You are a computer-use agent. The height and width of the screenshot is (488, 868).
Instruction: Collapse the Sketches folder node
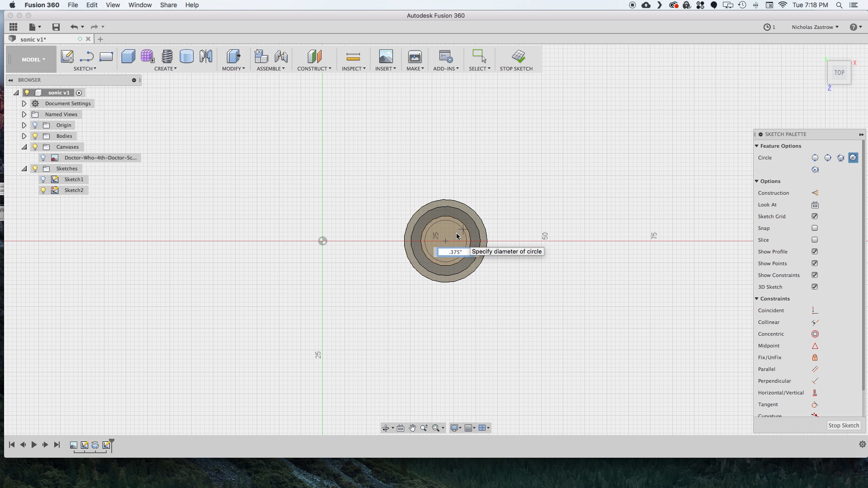pyautogui.click(x=24, y=169)
